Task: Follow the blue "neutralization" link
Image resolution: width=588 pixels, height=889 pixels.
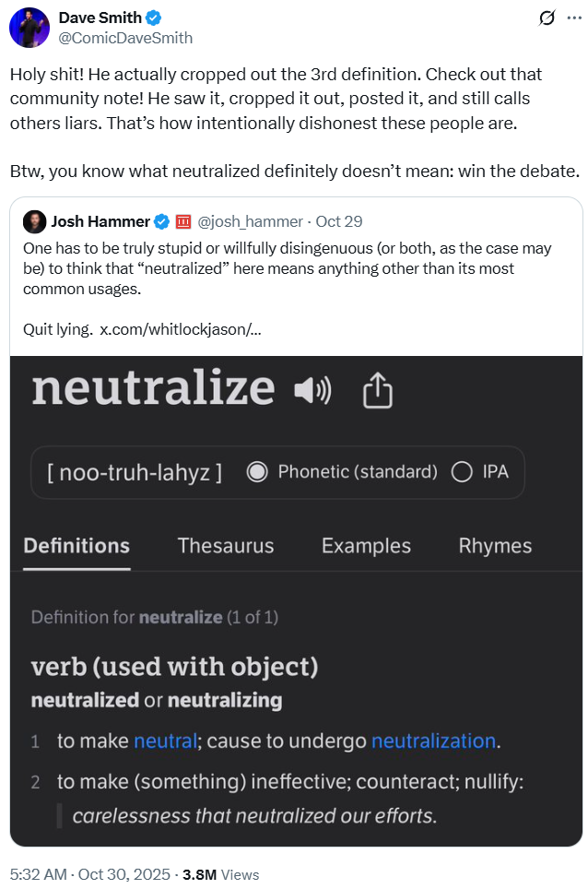Action: pyautogui.click(x=433, y=741)
